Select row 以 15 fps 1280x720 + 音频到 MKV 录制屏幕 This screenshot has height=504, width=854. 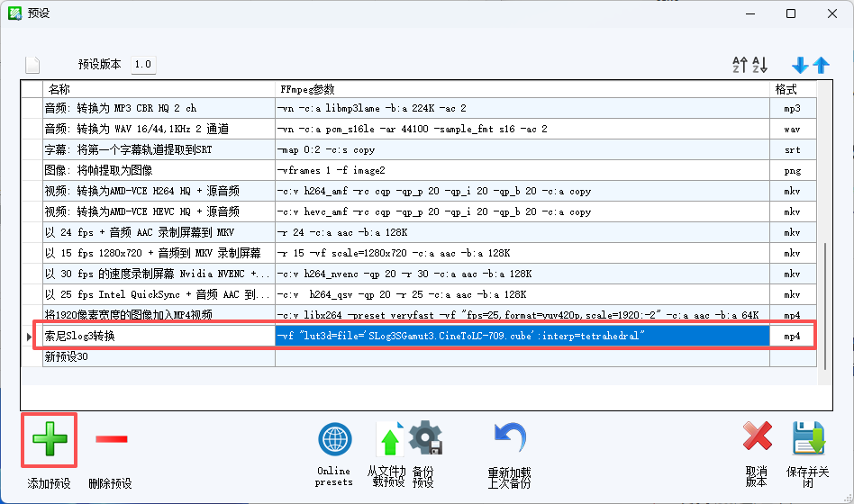click(418, 253)
